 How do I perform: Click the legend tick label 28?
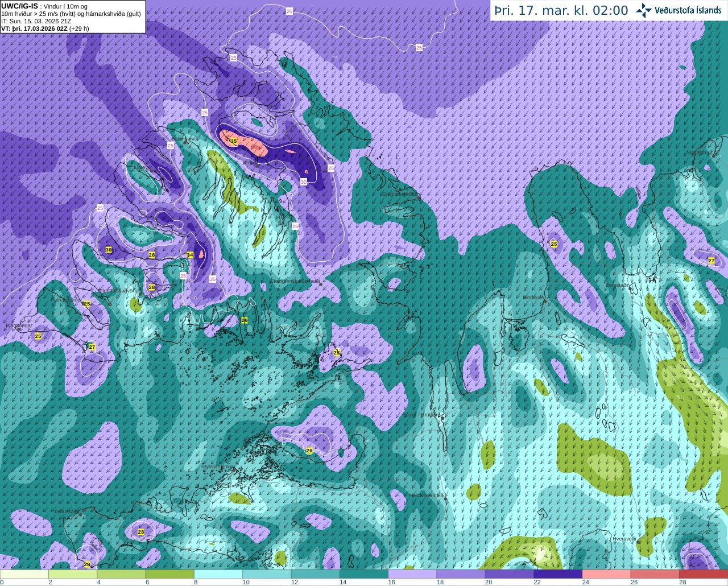pos(682,582)
